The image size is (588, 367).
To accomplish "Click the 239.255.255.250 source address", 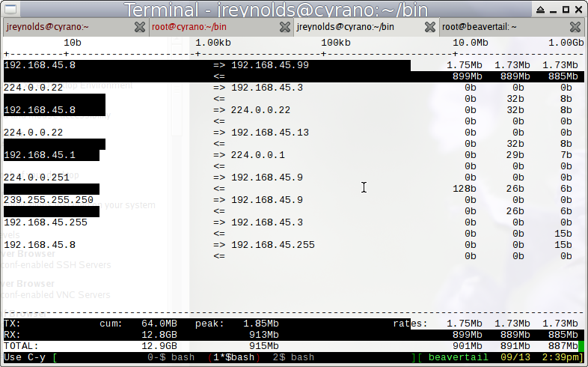I will click(49, 200).
